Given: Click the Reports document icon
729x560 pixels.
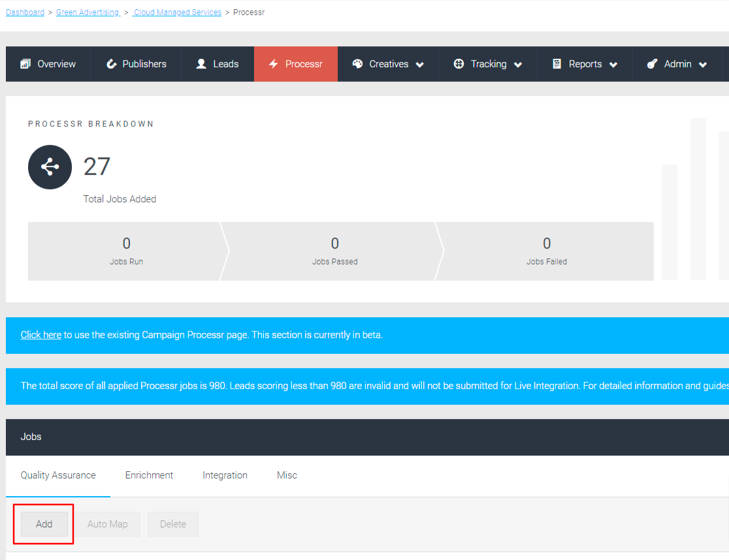Looking at the screenshot, I should pos(557,63).
